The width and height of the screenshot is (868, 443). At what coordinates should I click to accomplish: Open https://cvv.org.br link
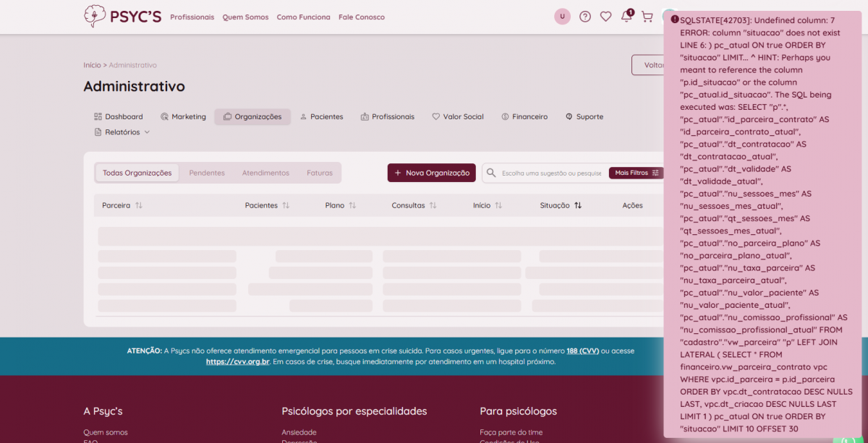[238, 361]
